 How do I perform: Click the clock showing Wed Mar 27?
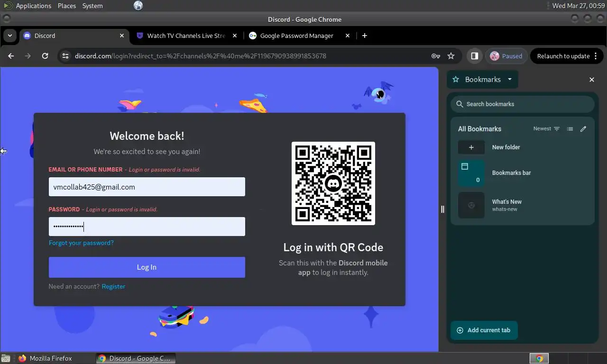click(579, 6)
